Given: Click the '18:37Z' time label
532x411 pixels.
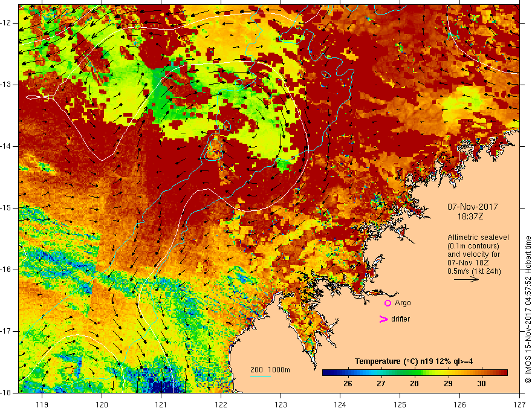Looking at the screenshot, I should tap(470, 216).
